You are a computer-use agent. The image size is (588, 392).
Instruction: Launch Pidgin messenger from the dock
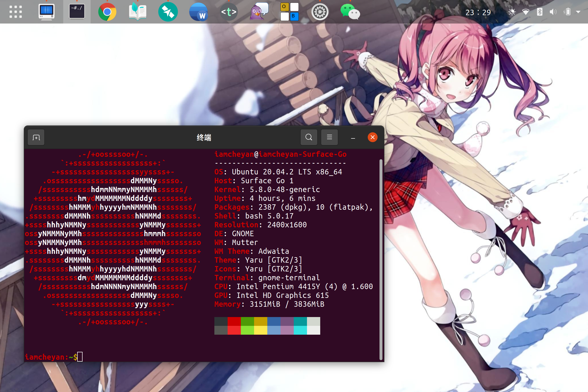pyautogui.click(x=259, y=12)
